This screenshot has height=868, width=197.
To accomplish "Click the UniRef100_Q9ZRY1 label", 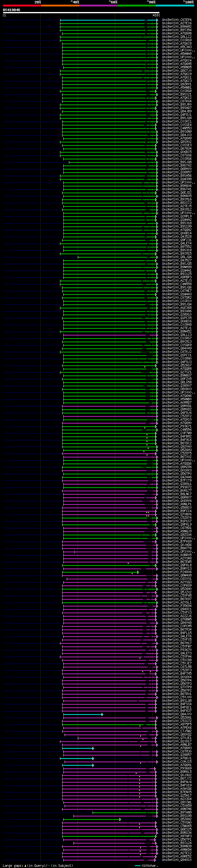I will 177,84.
